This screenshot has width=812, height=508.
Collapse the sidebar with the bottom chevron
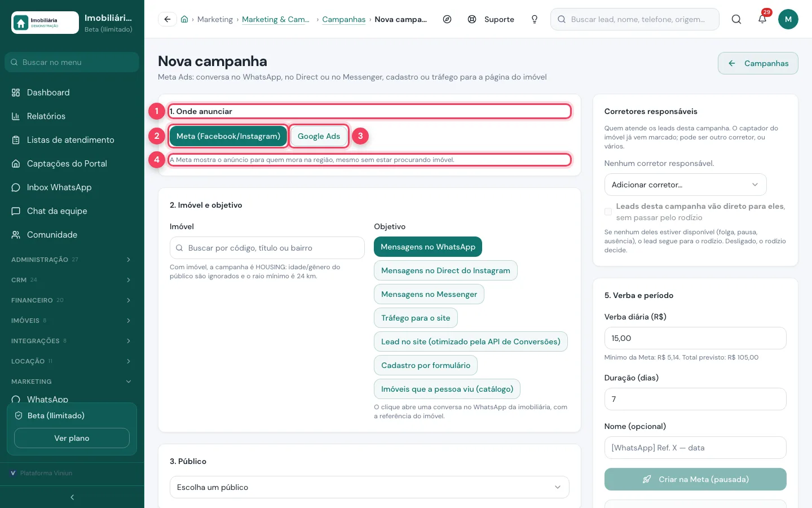click(x=72, y=497)
